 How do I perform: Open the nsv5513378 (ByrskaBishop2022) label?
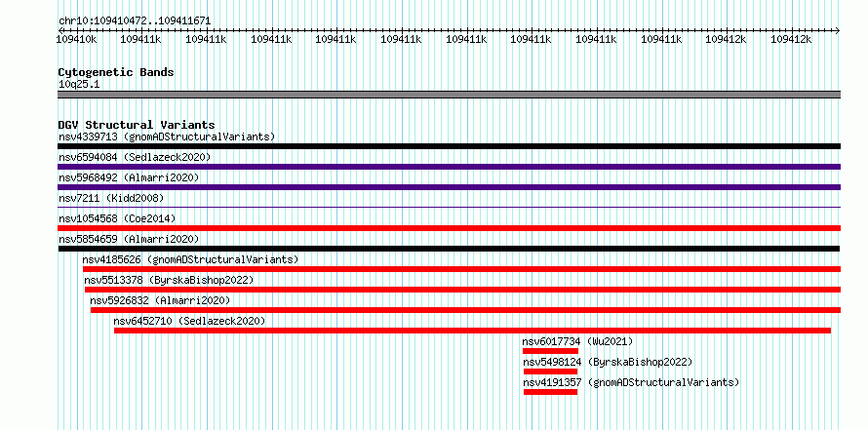coord(169,280)
